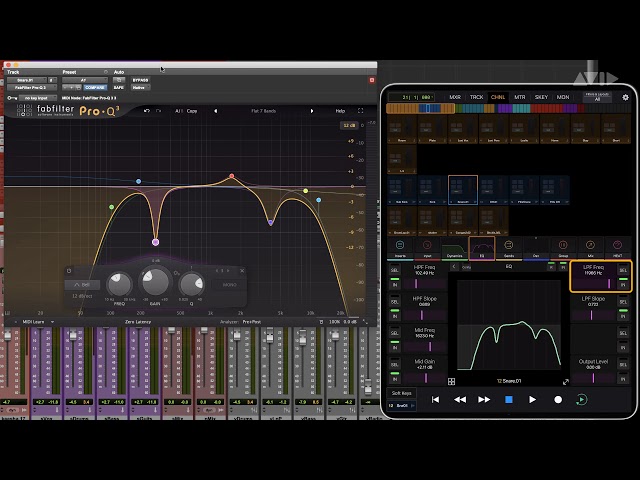Open Sends function in Avid Control
The height and width of the screenshot is (480, 640).
[509, 248]
